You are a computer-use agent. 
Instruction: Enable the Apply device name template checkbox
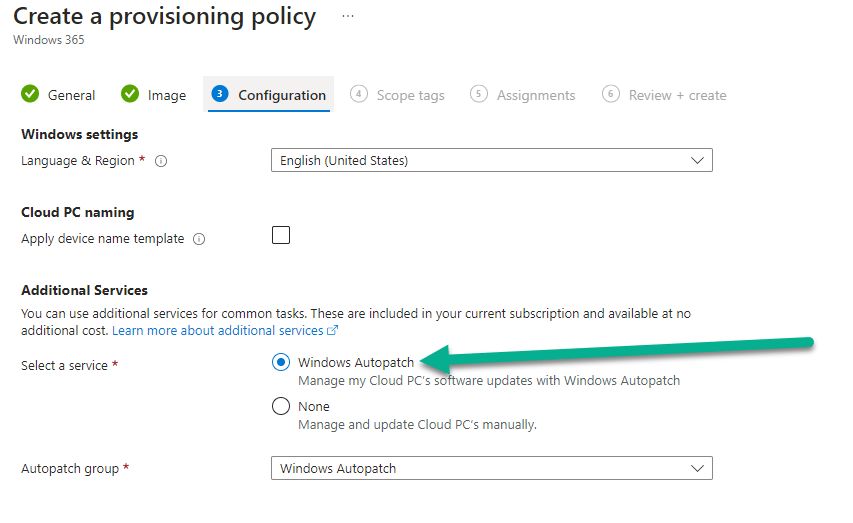point(281,236)
